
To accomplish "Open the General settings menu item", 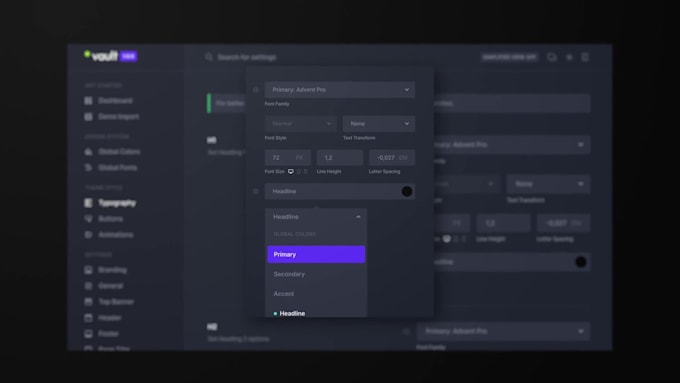I will point(111,286).
